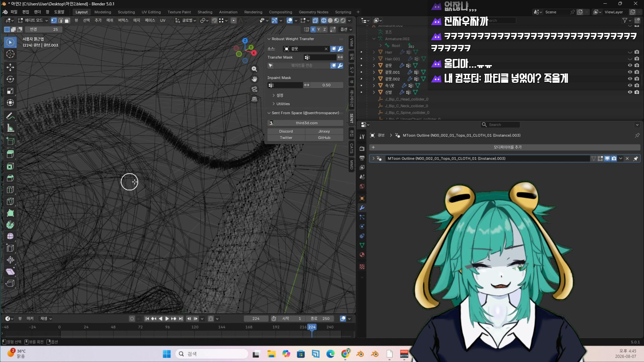Switch to vertex select mode
644x362 pixels.
pyautogui.click(x=54, y=20)
